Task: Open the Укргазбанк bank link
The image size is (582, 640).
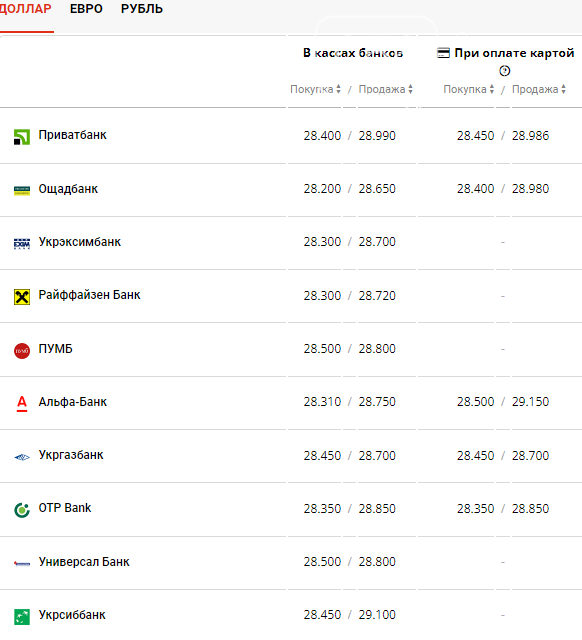Action: (71, 455)
